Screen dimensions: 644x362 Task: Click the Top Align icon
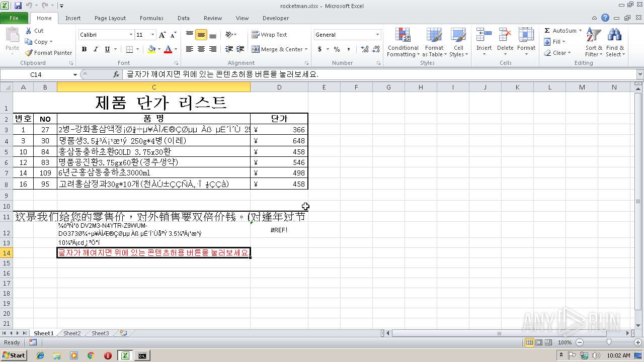190,35
